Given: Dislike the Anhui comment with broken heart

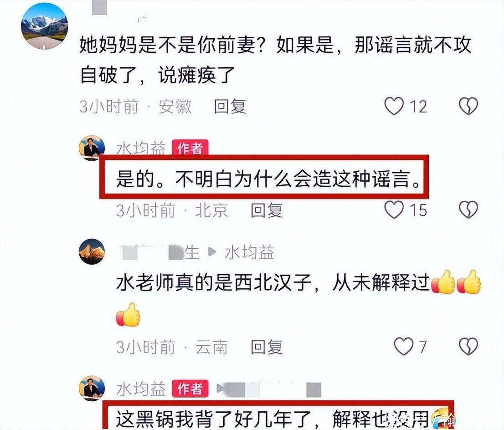Looking at the screenshot, I should tap(468, 106).
